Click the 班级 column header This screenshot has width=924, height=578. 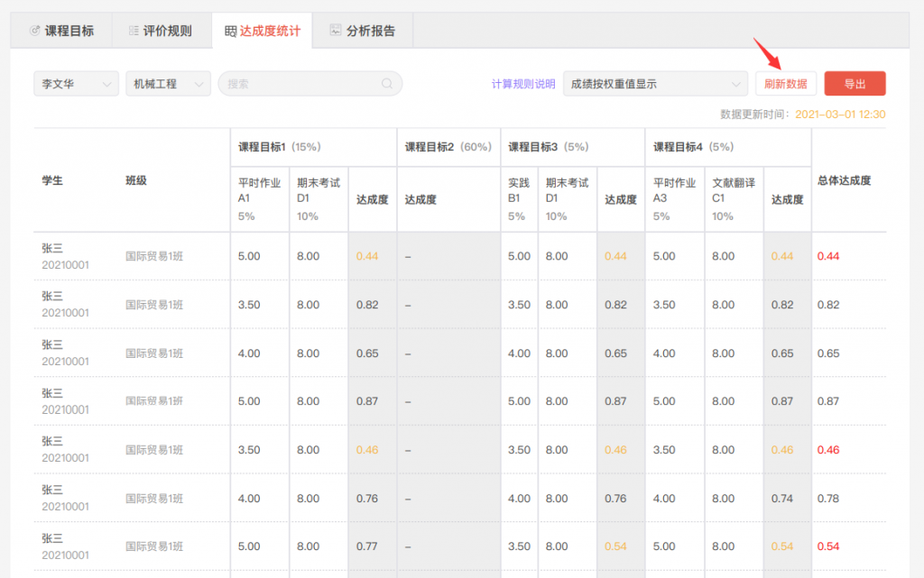coord(136,180)
